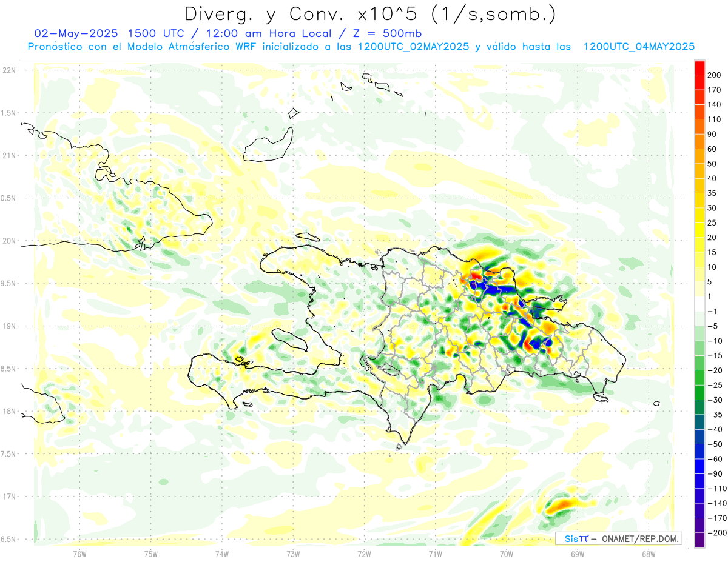This screenshot has width=728, height=562.
Task: Click the "20N" latitude label
Action: [x=9, y=241]
